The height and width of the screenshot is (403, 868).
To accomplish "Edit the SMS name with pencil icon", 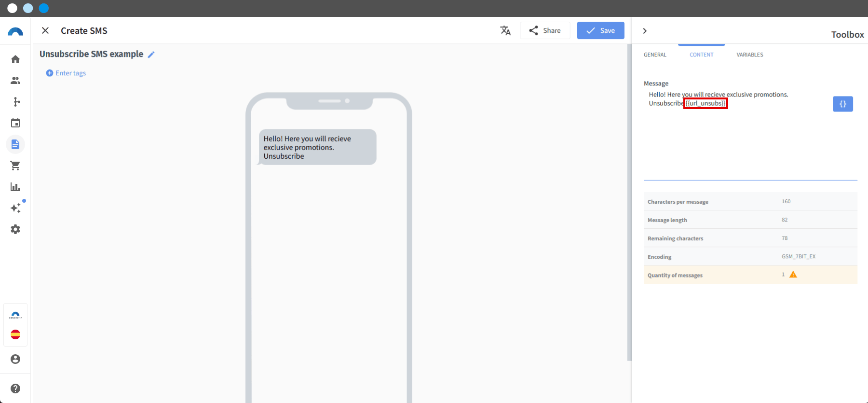I will [151, 55].
